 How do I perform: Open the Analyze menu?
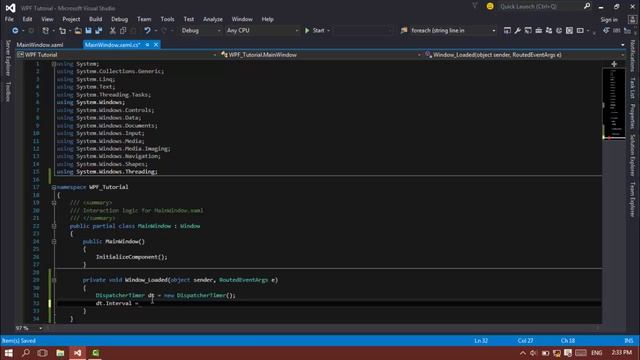(213, 19)
